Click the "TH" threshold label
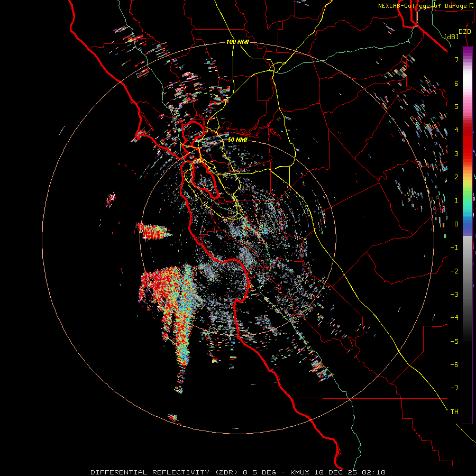 (454, 412)
